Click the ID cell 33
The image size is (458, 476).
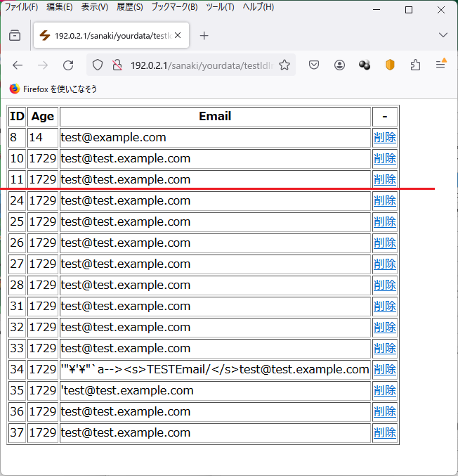[17, 348]
